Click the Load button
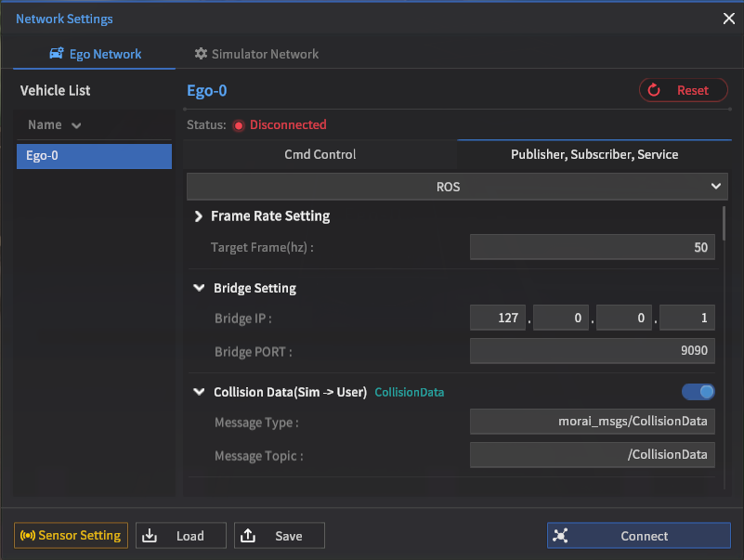 181,536
